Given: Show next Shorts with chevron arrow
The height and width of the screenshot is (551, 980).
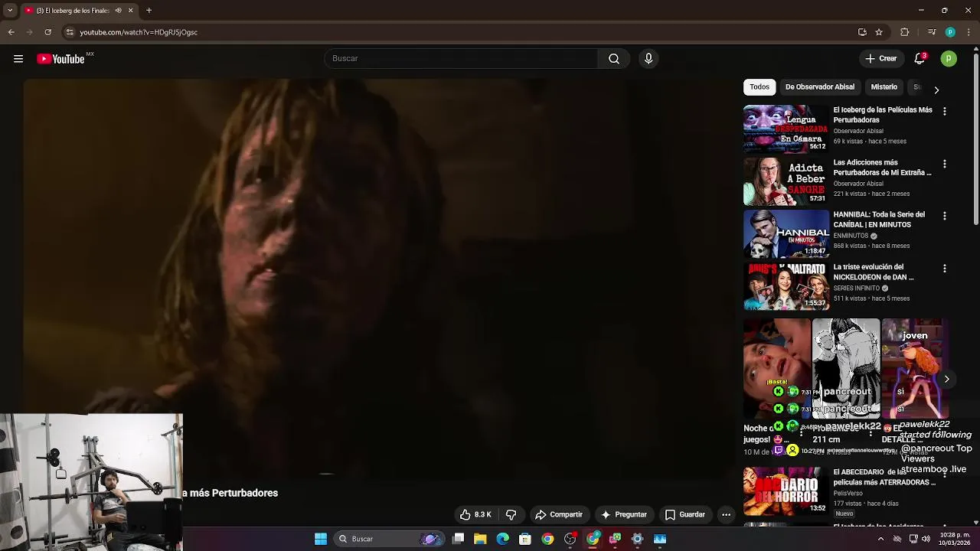Looking at the screenshot, I should coord(946,379).
